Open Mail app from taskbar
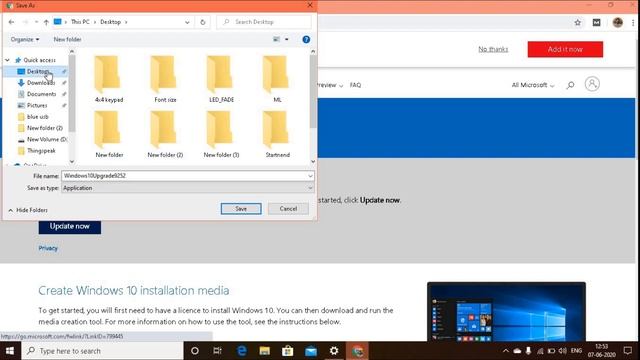Screen dimensions: 640x360 [x=311, y=351]
